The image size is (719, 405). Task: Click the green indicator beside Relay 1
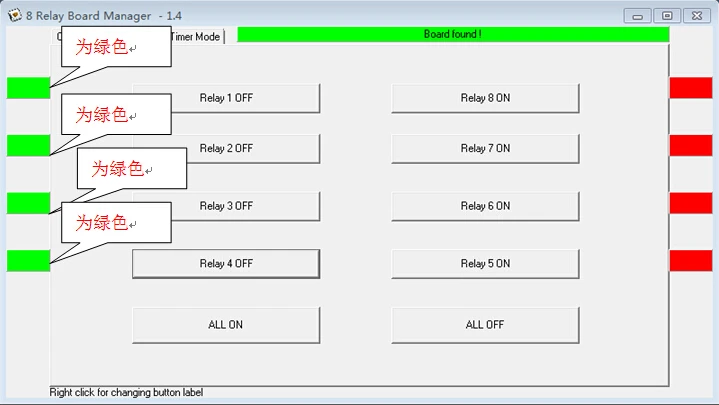[x=28, y=88]
